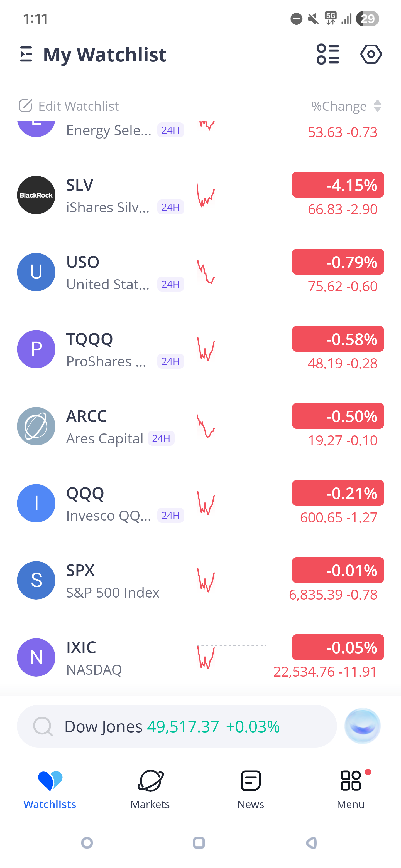Tap the search magnifier icon
Viewport: 401px width, 868px height.
tap(43, 726)
